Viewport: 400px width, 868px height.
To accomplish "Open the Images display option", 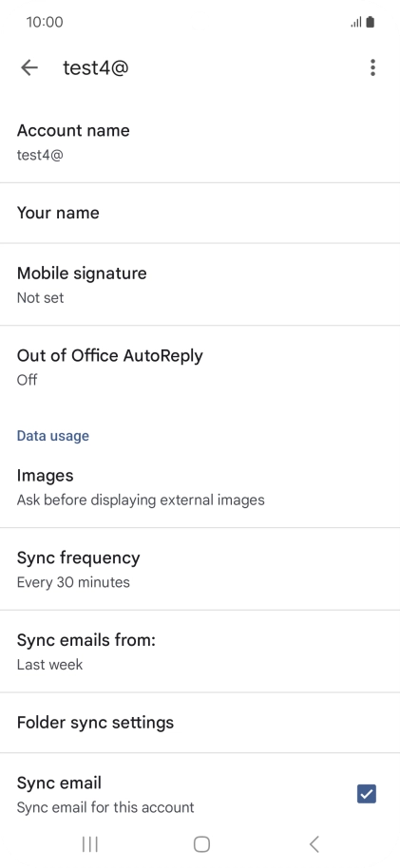I will [x=200, y=487].
